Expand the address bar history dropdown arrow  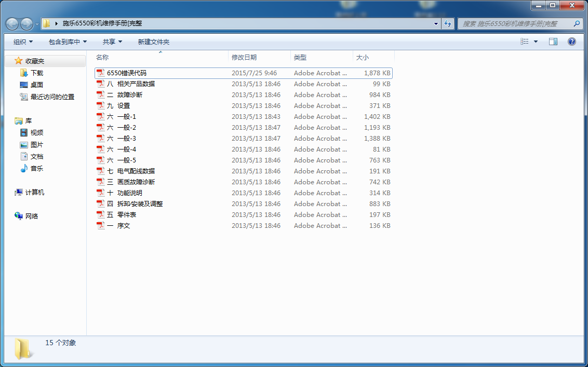pos(436,23)
